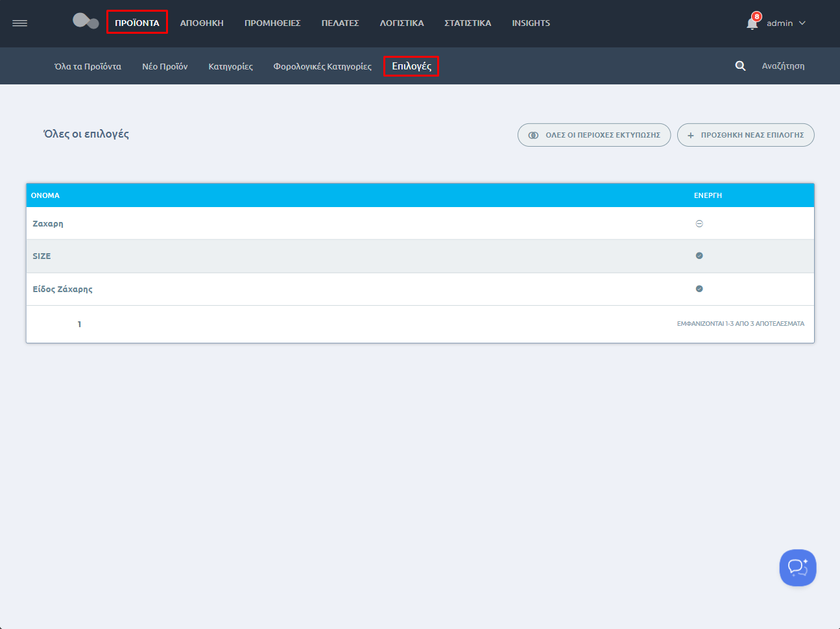Open Φορολογικές Κατηγορίες tab

click(x=322, y=66)
